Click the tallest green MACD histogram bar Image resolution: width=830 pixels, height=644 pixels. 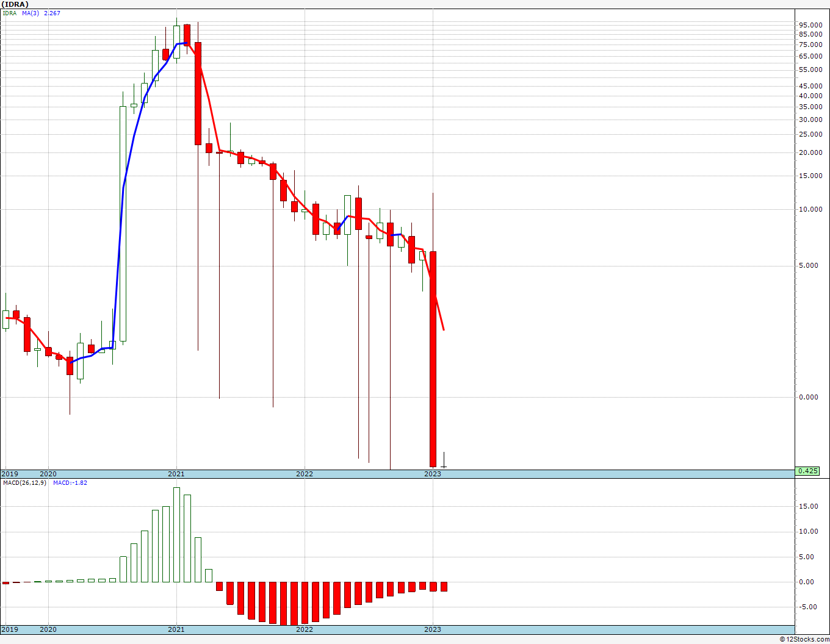(x=177, y=535)
